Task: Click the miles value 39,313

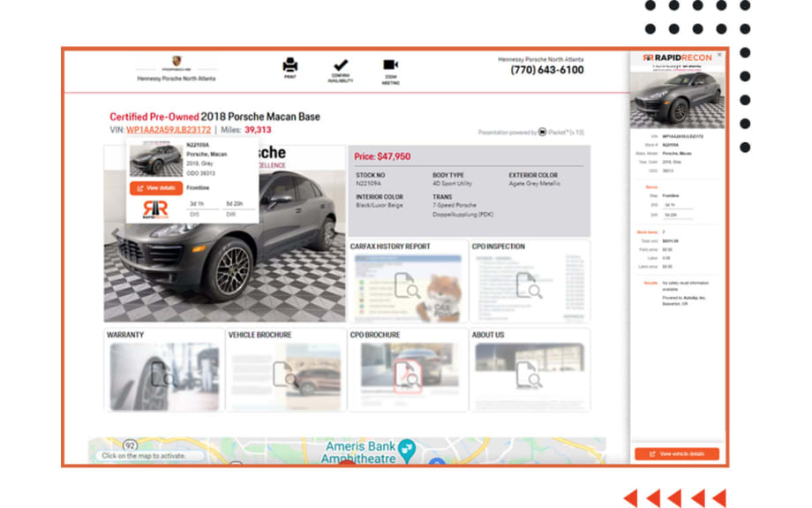Action: click(258, 130)
